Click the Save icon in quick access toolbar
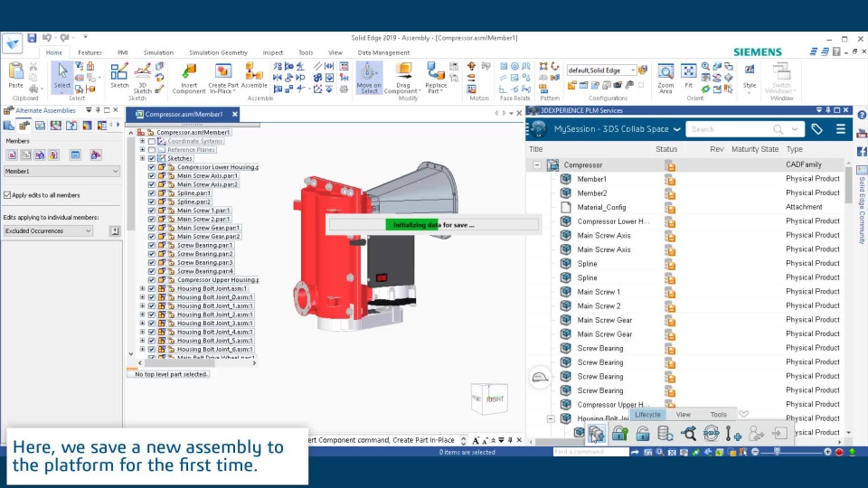The image size is (868, 488). pyautogui.click(x=32, y=38)
